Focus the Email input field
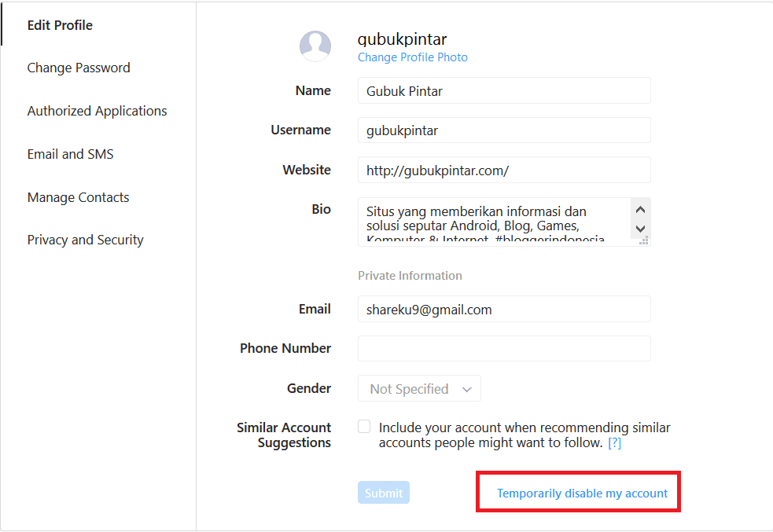773x532 pixels. [x=504, y=309]
